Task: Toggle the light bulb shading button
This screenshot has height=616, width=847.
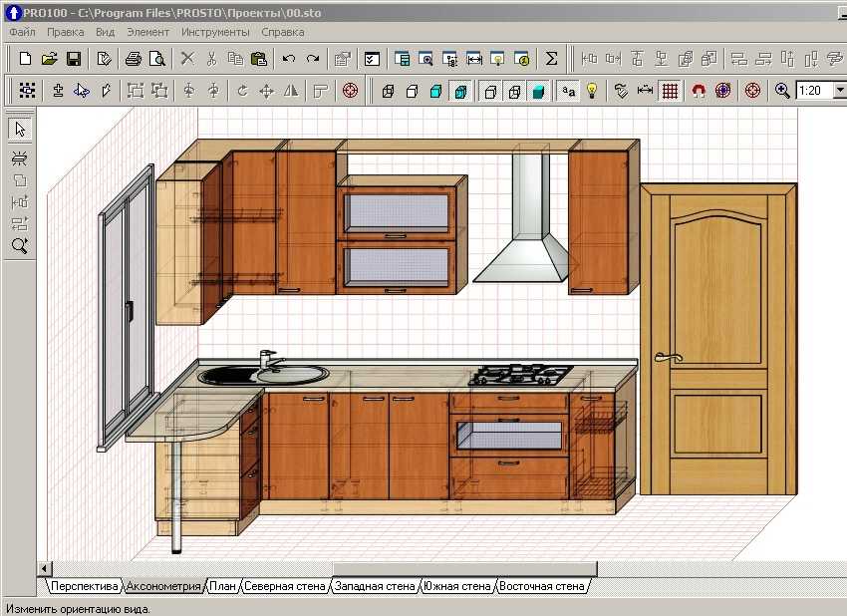Action: [x=592, y=91]
